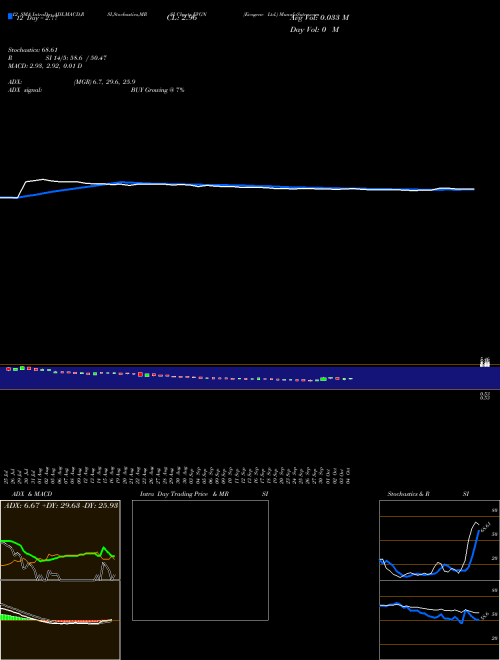This screenshot has height=660, width=500.
Task: Click the 'SI 14/3: 38.6 / 50.47' reading
Action: (x=76, y=58)
